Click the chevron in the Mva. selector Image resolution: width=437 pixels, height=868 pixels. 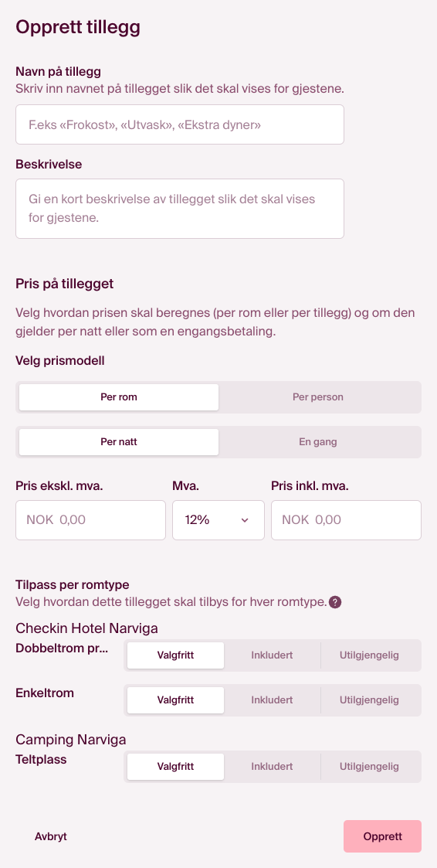coord(245,520)
